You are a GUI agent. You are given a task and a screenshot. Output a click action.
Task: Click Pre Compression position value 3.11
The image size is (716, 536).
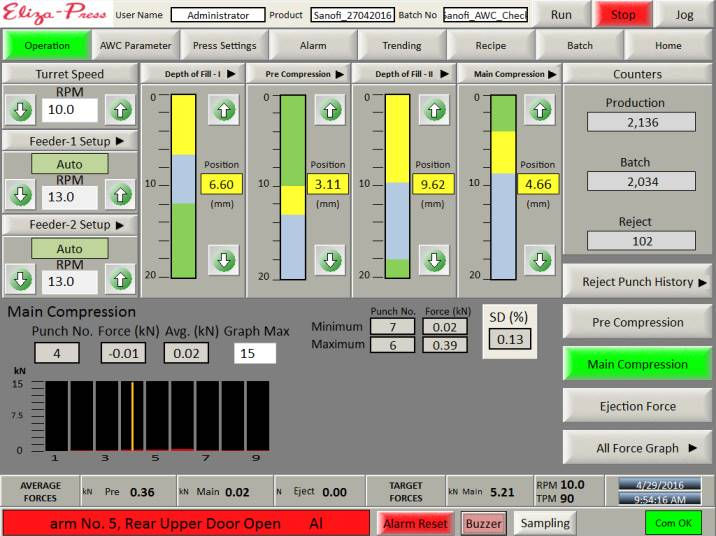[328, 184]
